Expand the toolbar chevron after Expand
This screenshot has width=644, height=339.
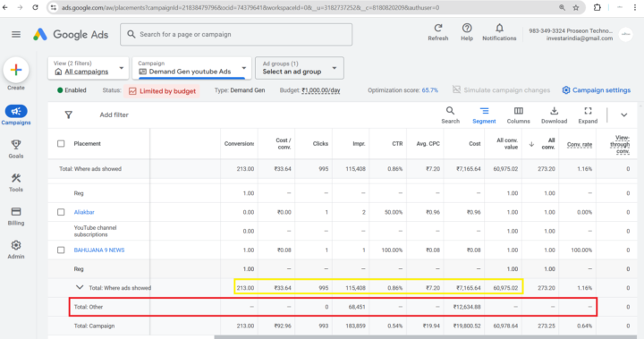tap(624, 115)
